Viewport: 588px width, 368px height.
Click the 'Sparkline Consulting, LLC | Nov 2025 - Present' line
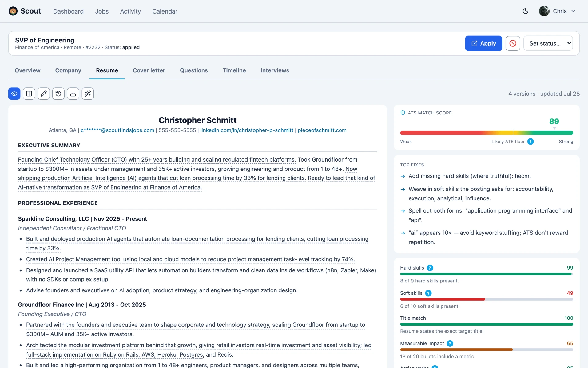pos(82,219)
